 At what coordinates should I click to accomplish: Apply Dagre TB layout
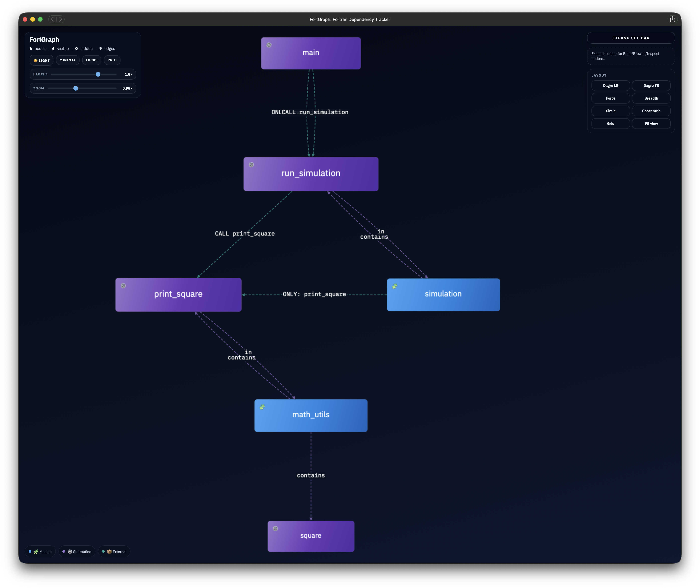(x=651, y=86)
